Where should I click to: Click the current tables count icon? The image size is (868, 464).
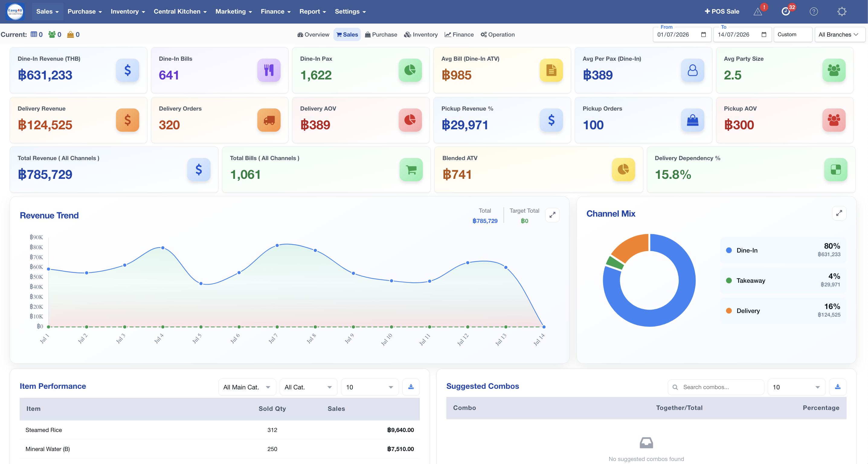click(x=34, y=34)
